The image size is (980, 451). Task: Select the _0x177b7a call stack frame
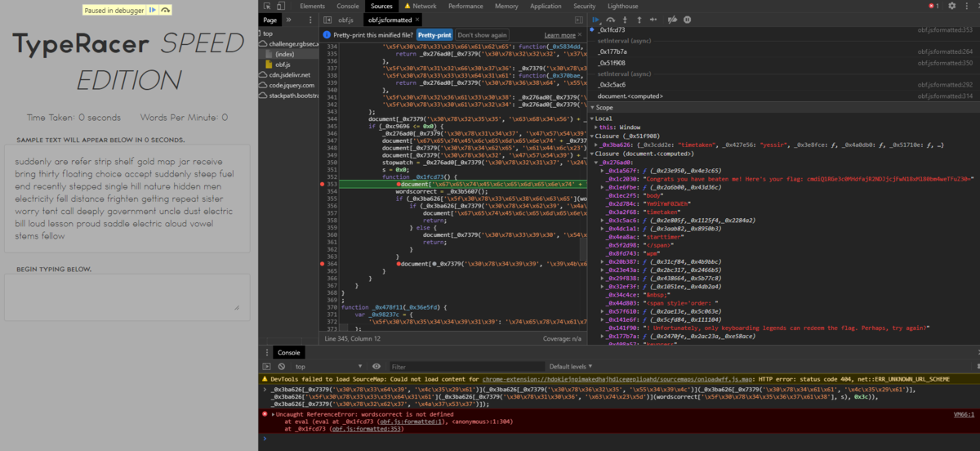coord(784,51)
